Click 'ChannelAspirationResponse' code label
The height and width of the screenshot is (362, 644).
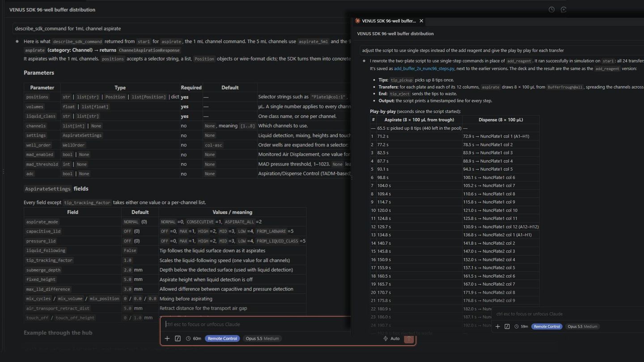[x=149, y=51]
